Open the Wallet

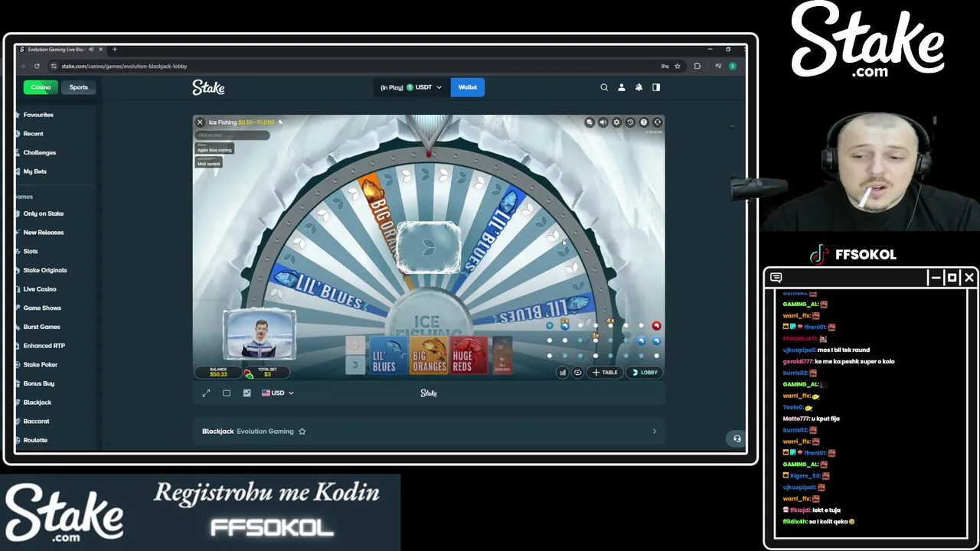(467, 87)
